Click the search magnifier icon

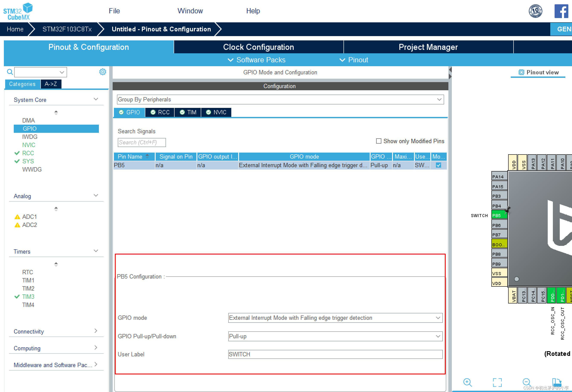click(x=10, y=72)
